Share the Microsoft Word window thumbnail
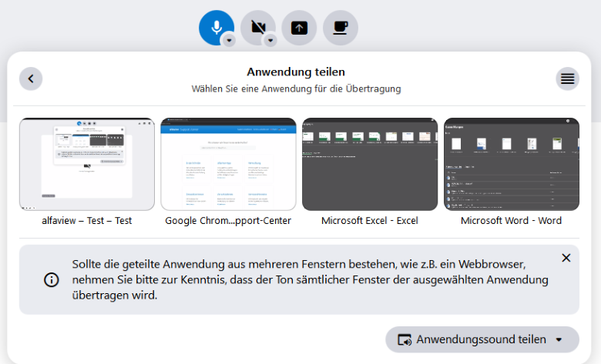 tap(512, 164)
